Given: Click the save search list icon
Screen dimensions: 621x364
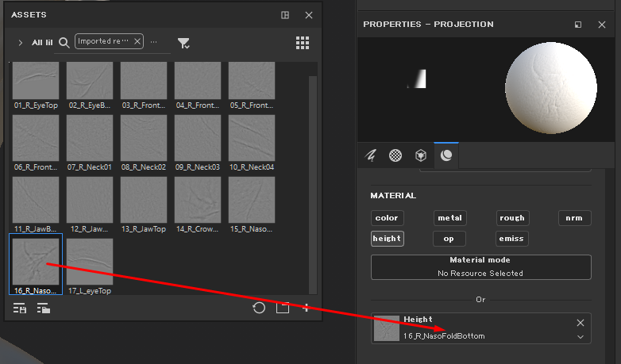Looking at the screenshot, I should point(19,308).
